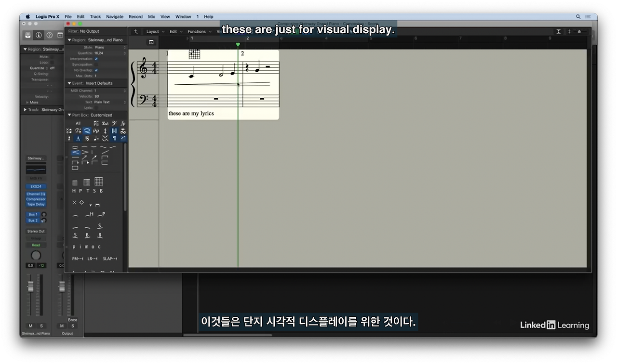This screenshot has height=364, width=617.
Task: Toggle the Lyric checkbox
Action: coord(96,108)
